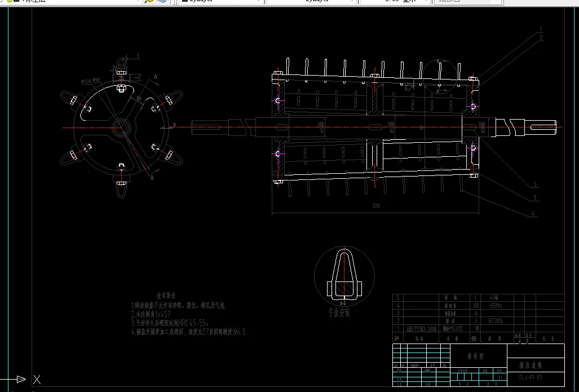Select leader balloon number 5 at right
579x392 pixels.
(x=535, y=184)
